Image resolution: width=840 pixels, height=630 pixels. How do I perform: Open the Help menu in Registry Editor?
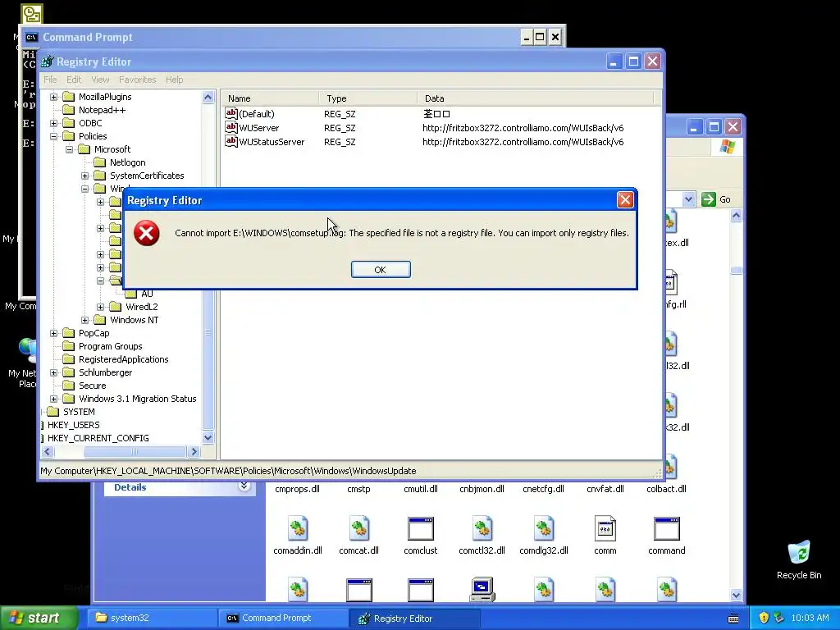(174, 80)
